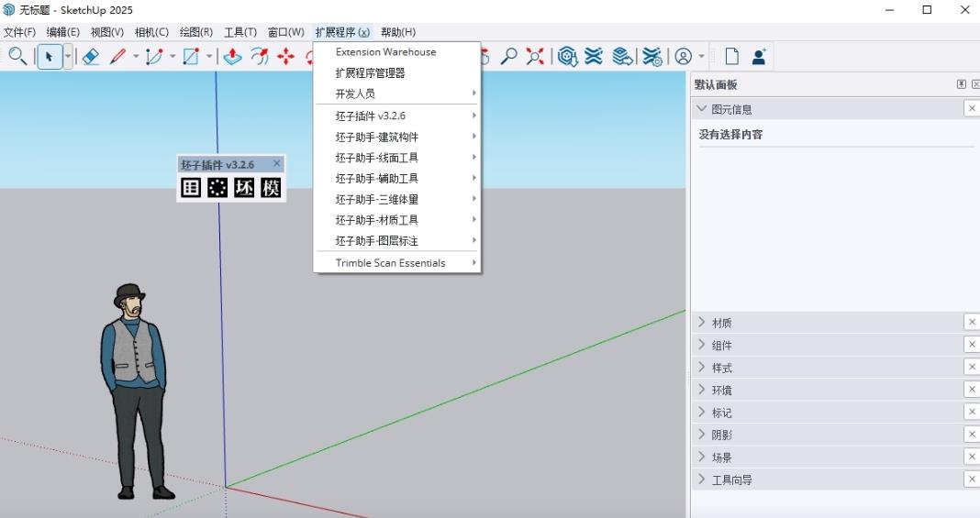Image resolution: width=980 pixels, height=518 pixels.
Task: Toggle the pin button on 默认面板 header
Action: (x=962, y=84)
